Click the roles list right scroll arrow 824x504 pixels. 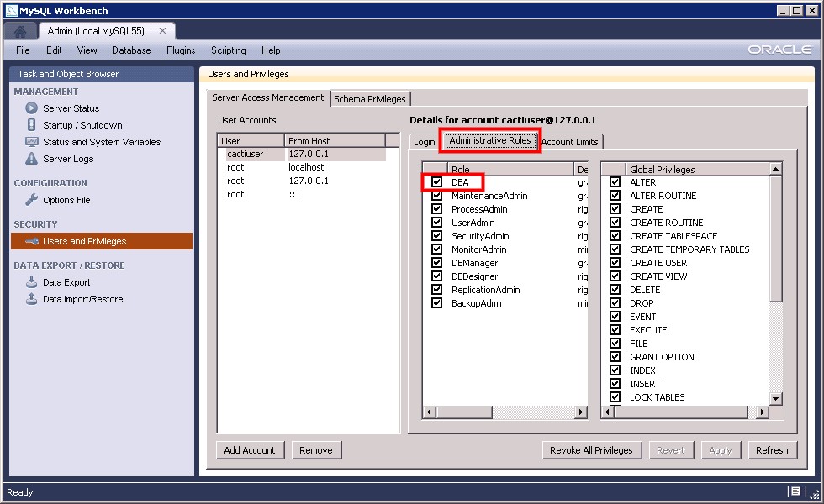pos(580,412)
